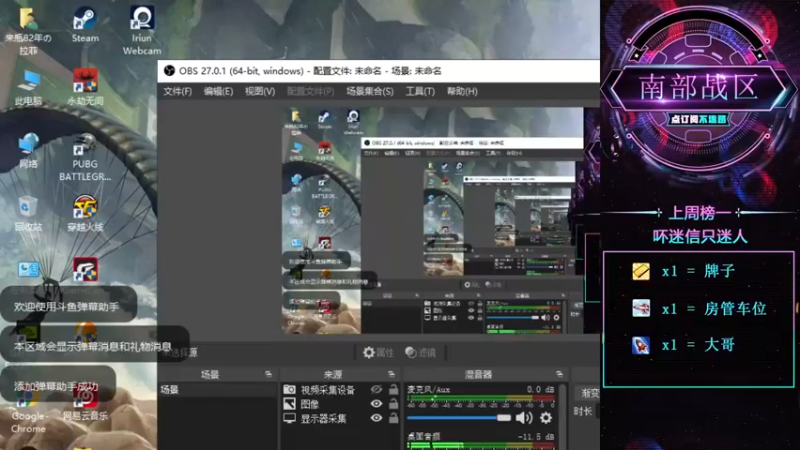This screenshot has height=450, width=800.
Task: Click the image icon of 图像 source
Action: click(x=289, y=404)
